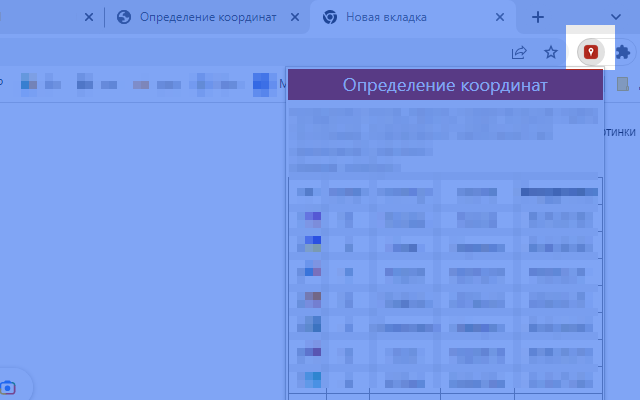Close the leftmost partially visible tab
This screenshot has height=400, width=640.
tap(89, 17)
